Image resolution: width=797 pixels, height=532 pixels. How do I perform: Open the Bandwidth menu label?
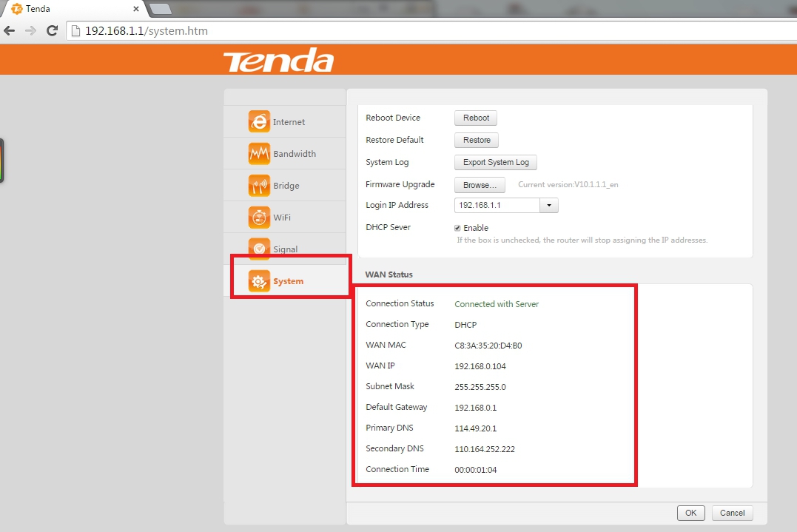point(295,154)
